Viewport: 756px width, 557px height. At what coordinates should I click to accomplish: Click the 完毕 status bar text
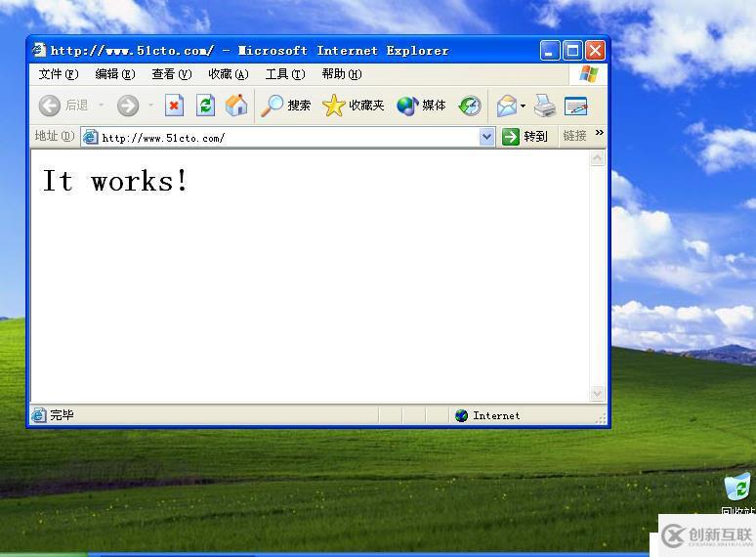(63, 414)
